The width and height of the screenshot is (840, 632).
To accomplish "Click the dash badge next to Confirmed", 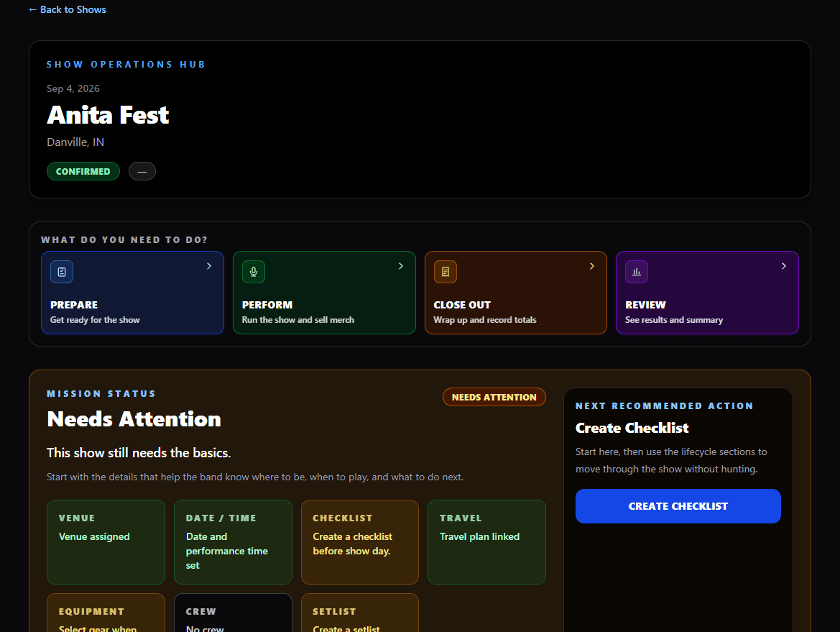I will coord(142,172).
